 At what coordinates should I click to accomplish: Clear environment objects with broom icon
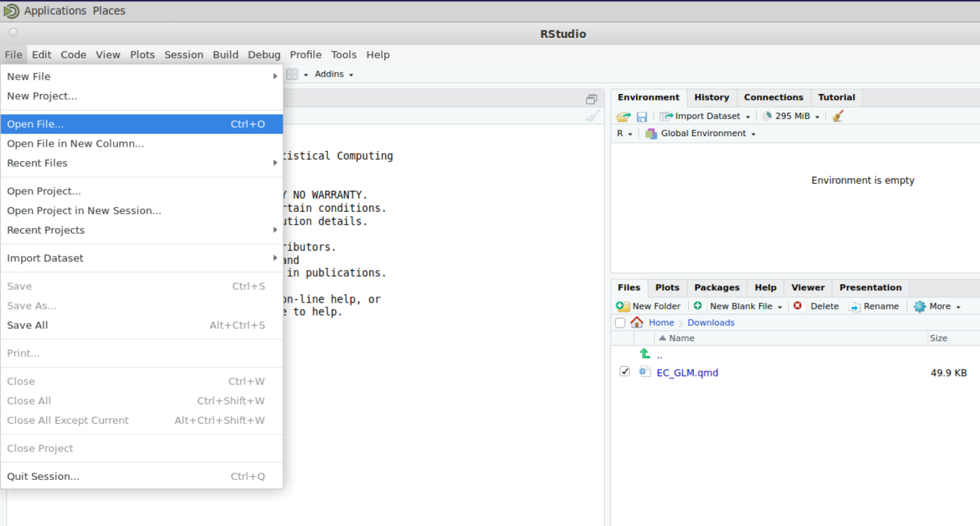tap(838, 116)
